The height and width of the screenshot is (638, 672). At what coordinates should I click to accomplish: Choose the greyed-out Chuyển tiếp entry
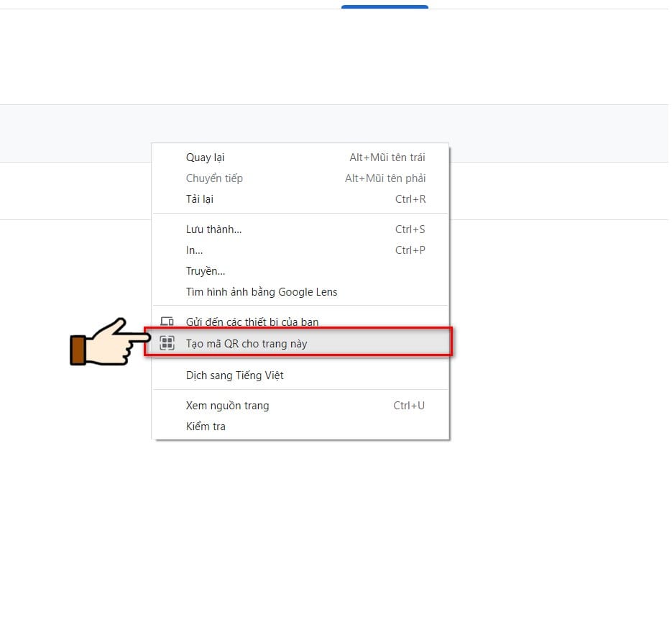click(300, 178)
